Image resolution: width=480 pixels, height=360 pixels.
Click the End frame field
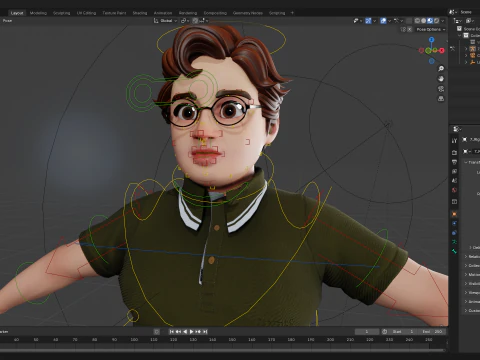coord(432,332)
